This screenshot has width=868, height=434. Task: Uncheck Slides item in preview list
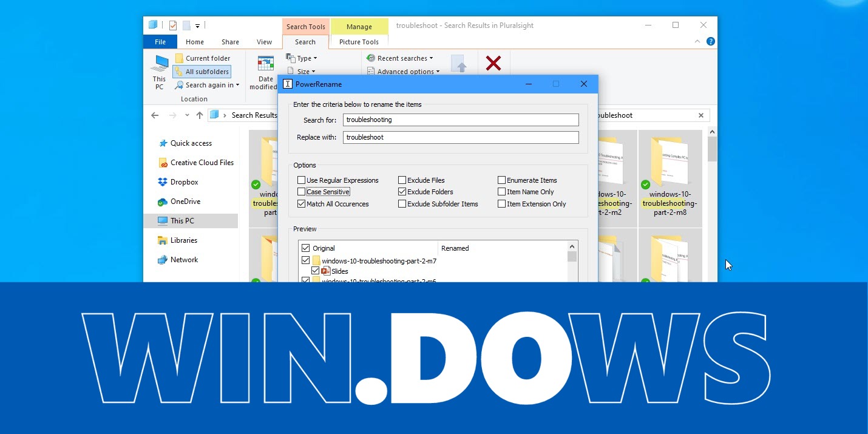click(315, 271)
